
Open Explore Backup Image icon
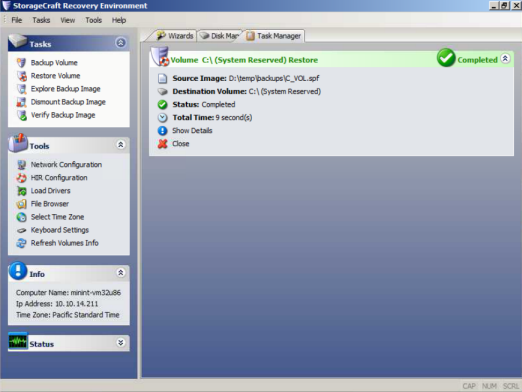click(22, 89)
